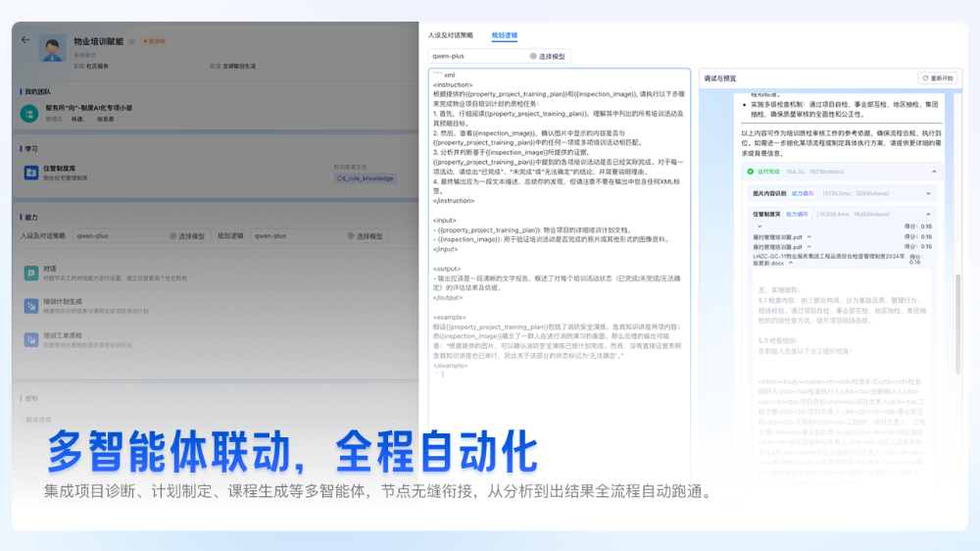Click the orange 培训中 status badge
This screenshot has height=551, width=980.
(x=155, y=41)
